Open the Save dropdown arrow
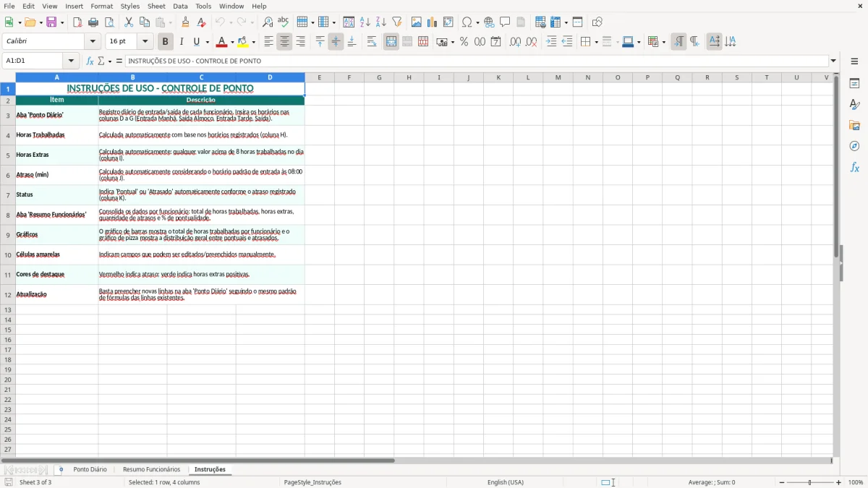The height and width of the screenshot is (488, 868). (x=62, y=22)
